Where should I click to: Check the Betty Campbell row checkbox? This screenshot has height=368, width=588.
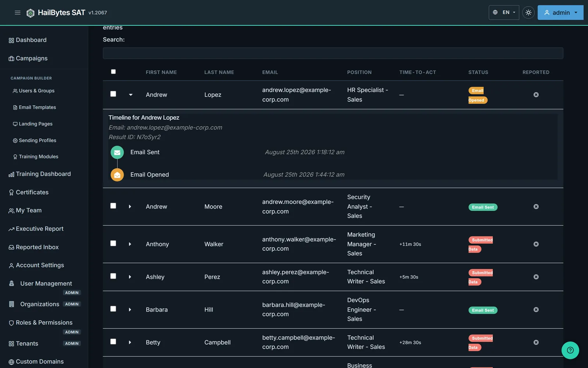point(113,342)
